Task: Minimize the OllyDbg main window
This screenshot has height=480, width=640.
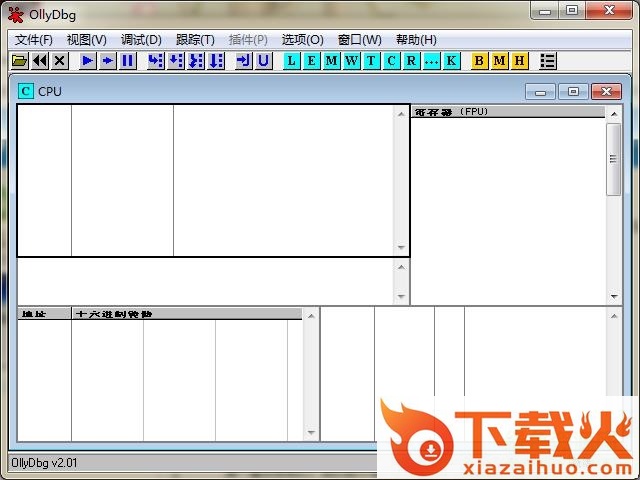Action: point(544,11)
